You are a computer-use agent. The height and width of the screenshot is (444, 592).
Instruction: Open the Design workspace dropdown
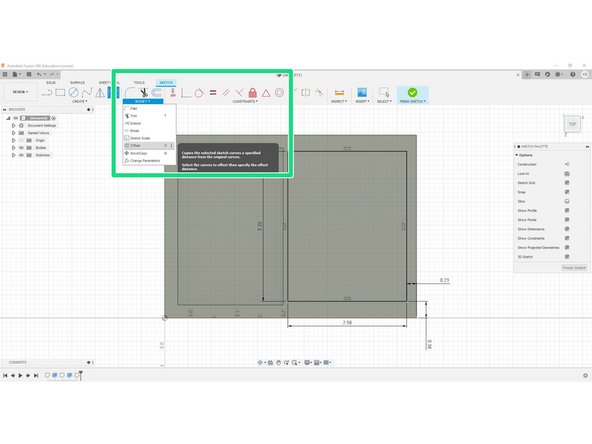pos(20,92)
